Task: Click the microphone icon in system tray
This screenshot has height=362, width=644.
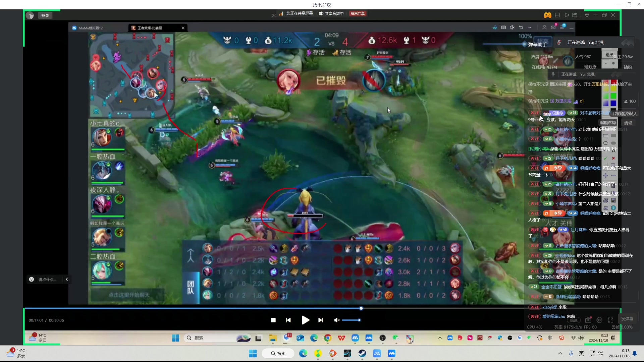Action: coord(571,353)
